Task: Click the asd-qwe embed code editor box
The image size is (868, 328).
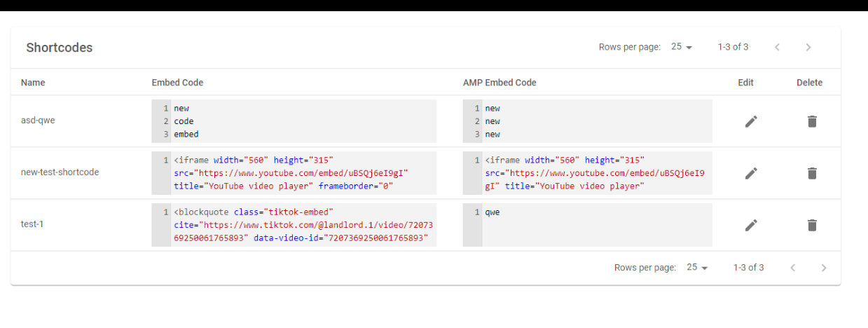Action: pyautogui.click(x=294, y=121)
